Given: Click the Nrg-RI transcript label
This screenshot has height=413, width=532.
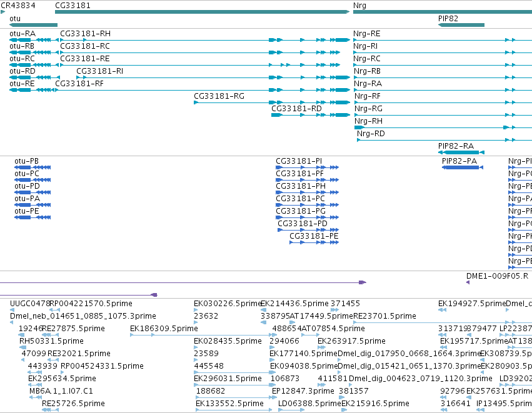Looking at the screenshot, I should coord(366,46).
